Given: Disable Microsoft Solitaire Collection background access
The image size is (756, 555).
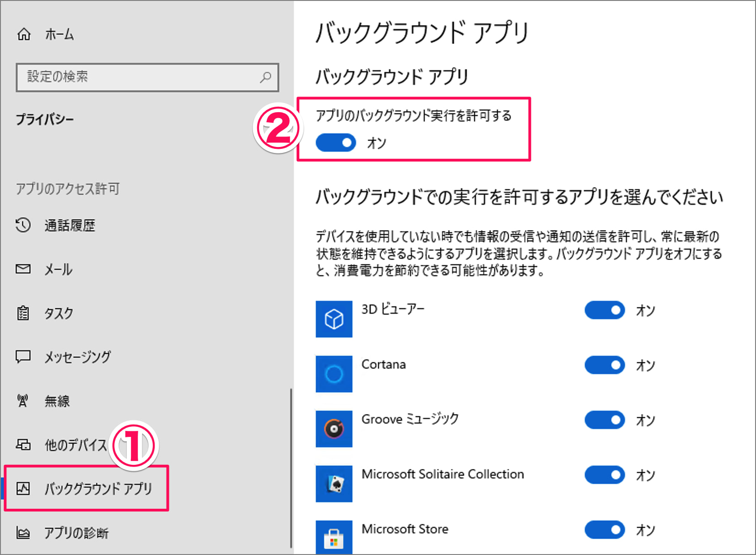Looking at the screenshot, I should pos(604,475).
